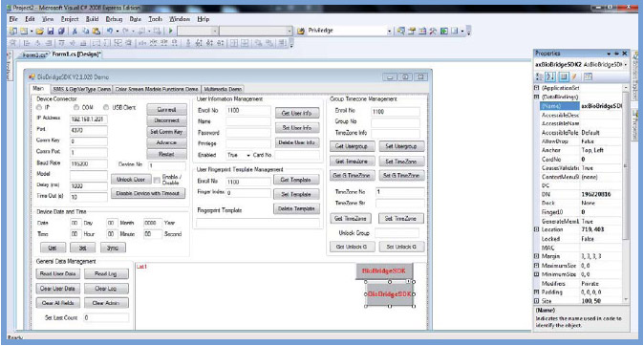Expand the Margin property node
The image size is (644, 346).
(x=536, y=256)
